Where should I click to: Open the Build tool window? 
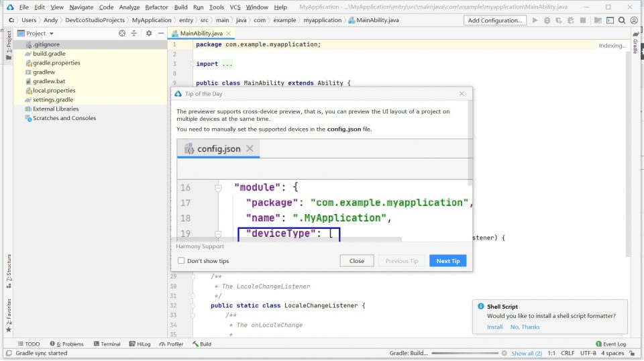click(x=202, y=344)
